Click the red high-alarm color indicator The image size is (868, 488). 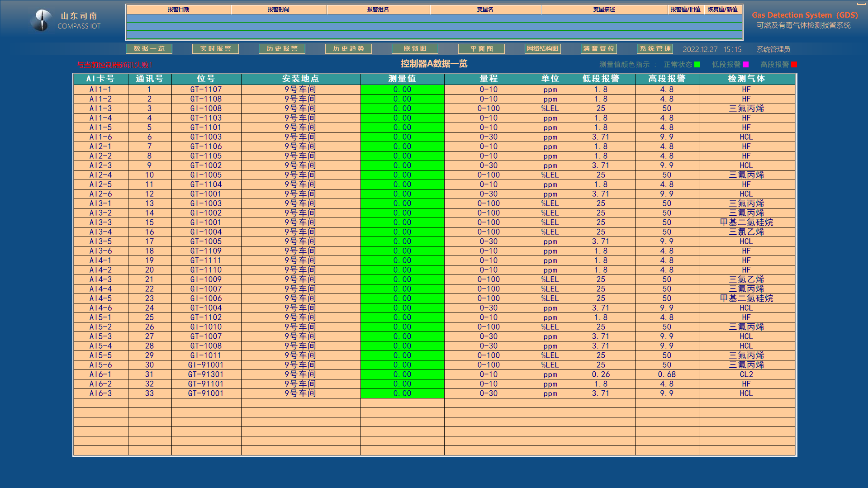794,65
